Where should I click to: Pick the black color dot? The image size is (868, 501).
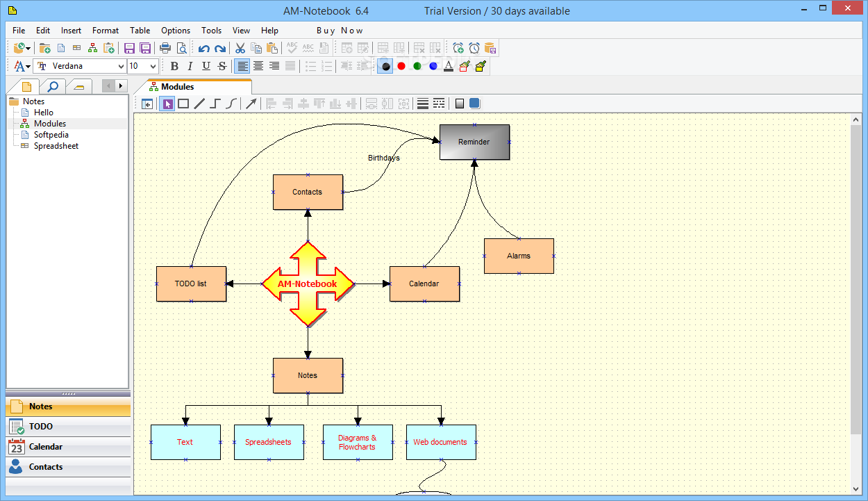tap(385, 66)
